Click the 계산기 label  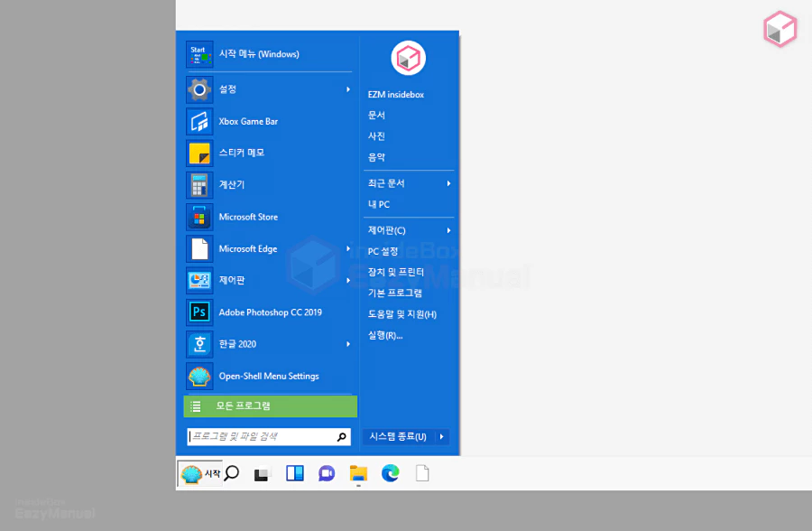click(x=232, y=185)
